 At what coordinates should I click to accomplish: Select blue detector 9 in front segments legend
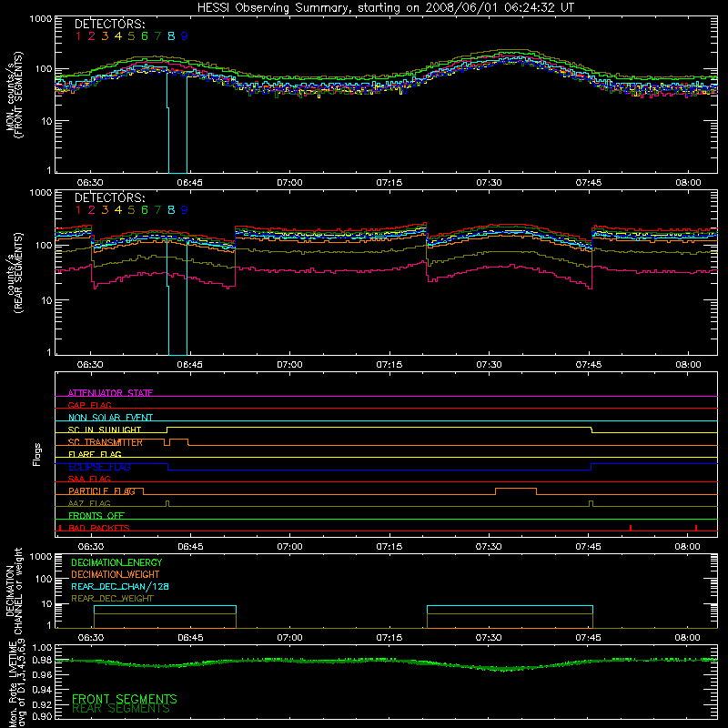point(185,36)
